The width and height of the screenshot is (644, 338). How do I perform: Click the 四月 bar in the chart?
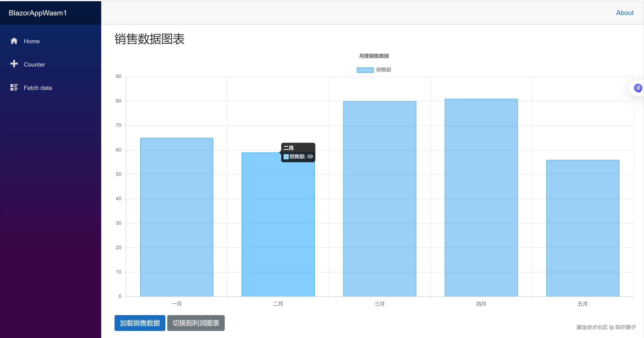pos(481,197)
